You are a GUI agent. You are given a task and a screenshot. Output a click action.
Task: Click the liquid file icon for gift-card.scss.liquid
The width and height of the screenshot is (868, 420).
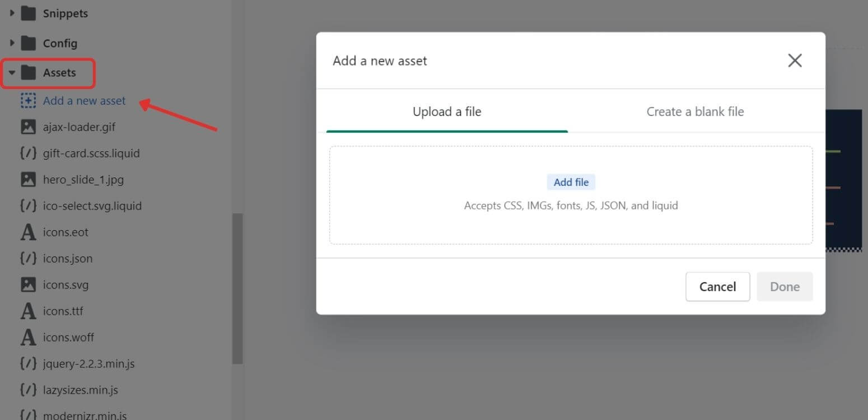pyautogui.click(x=28, y=153)
